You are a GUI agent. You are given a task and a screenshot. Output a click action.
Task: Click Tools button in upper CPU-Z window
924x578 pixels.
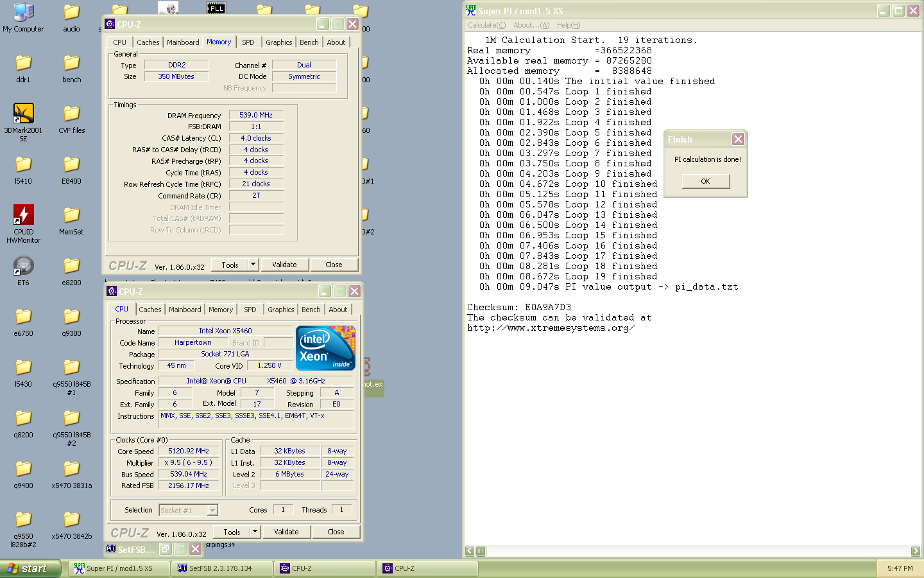point(230,265)
